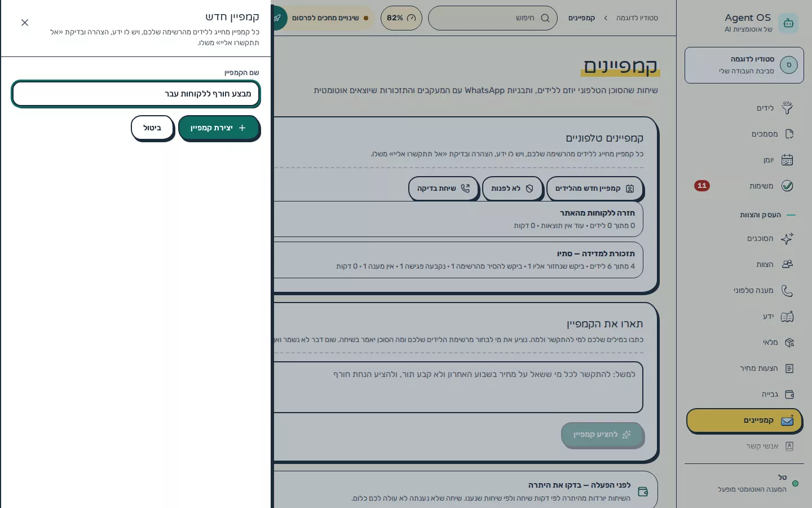Open the יומן calendar icon
Screen dimensions: 812x508
[787, 160]
